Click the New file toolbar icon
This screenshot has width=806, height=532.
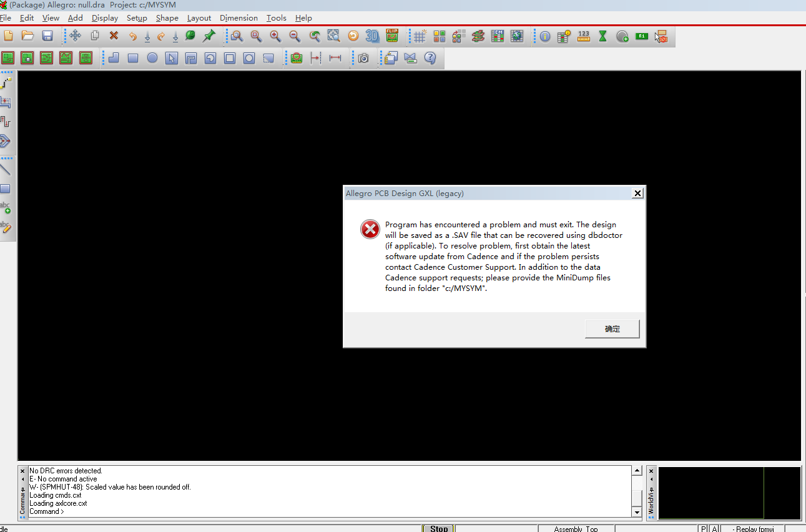(8, 36)
